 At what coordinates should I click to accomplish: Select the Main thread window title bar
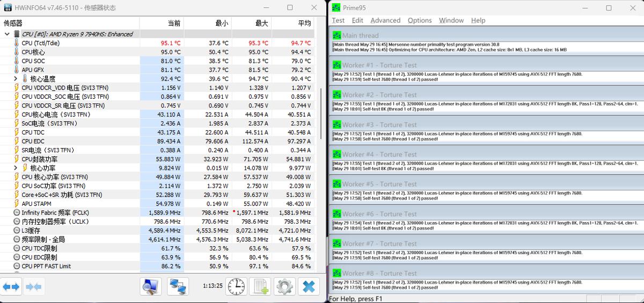coord(486,35)
